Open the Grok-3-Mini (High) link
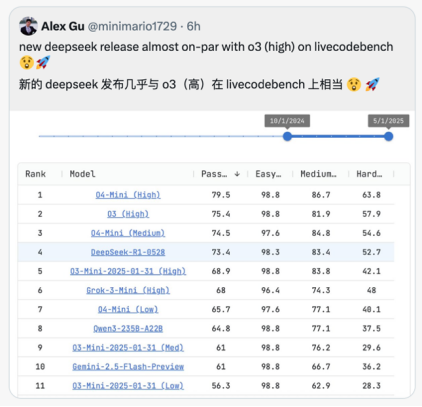 tap(128, 290)
